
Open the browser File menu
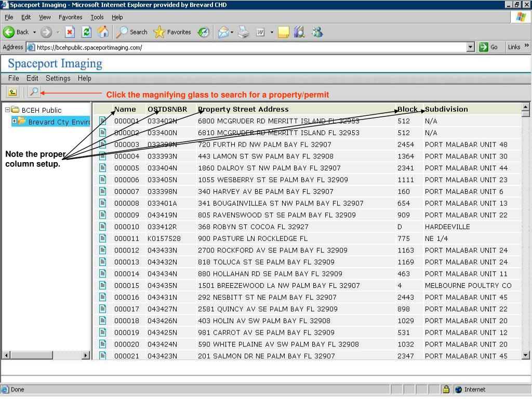tap(9, 17)
